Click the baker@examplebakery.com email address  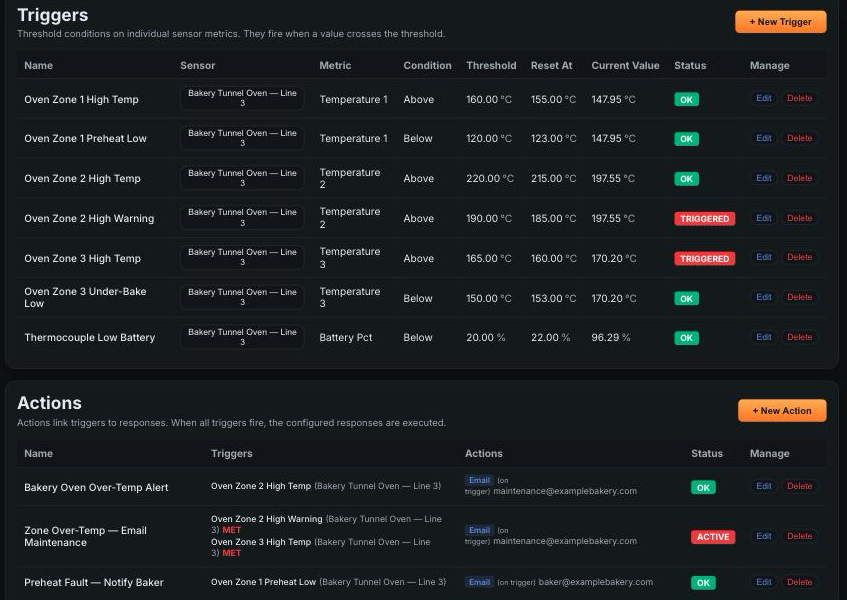(595, 582)
